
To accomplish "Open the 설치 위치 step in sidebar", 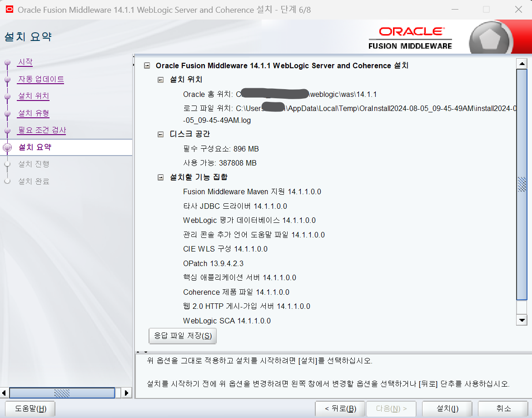I will [x=34, y=96].
